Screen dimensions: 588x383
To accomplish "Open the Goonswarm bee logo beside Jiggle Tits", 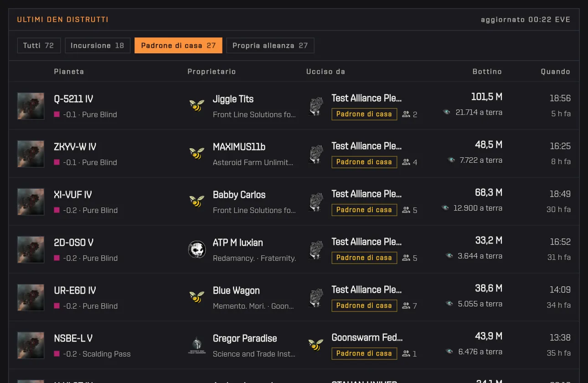I will (197, 106).
